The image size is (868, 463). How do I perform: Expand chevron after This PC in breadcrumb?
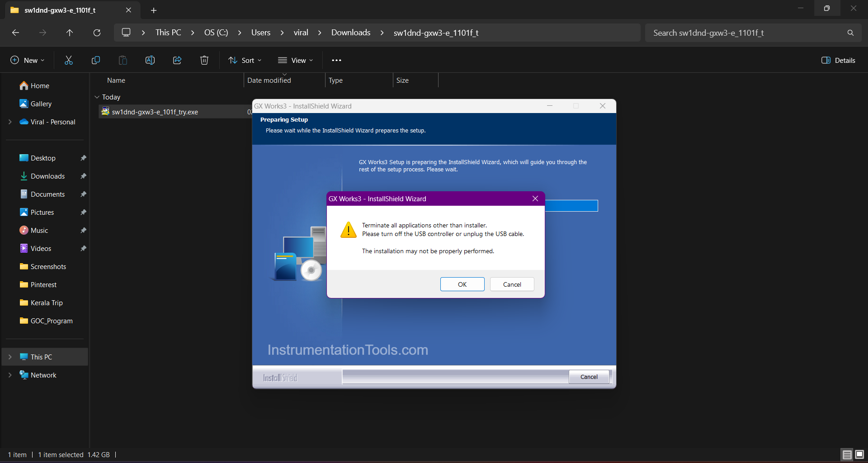pyautogui.click(x=193, y=33)
